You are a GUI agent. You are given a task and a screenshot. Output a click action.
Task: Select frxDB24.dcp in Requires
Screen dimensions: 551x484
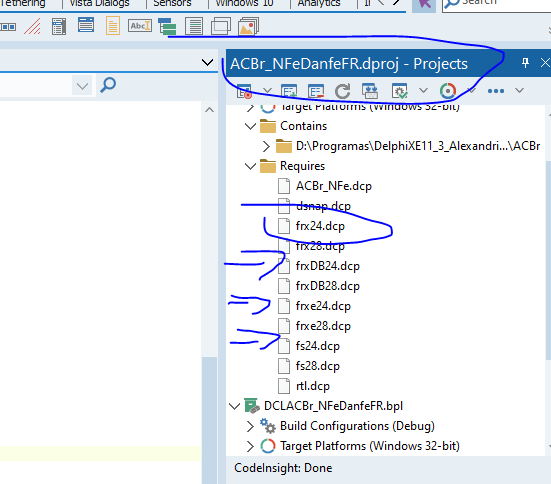(x=328, y=266)
